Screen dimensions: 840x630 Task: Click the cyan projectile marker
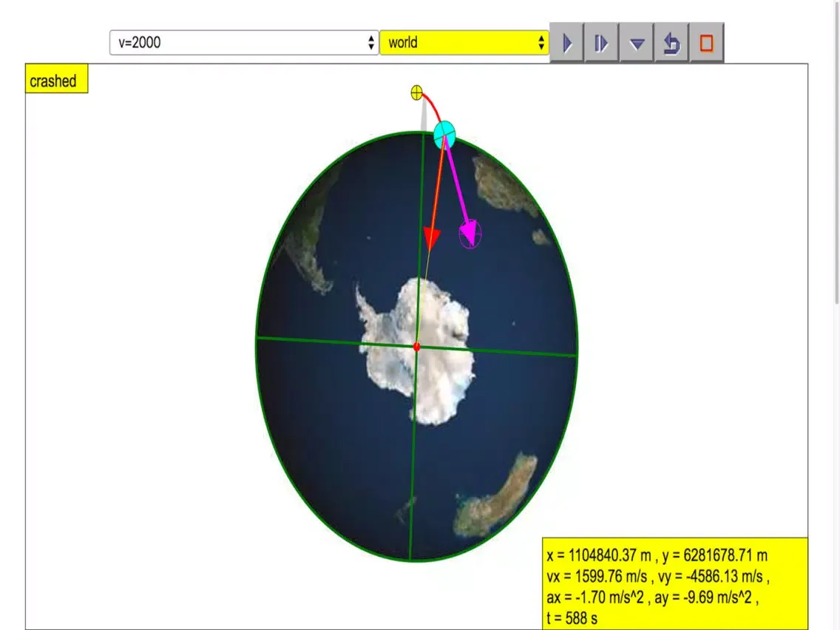click(x=444, y=135)
